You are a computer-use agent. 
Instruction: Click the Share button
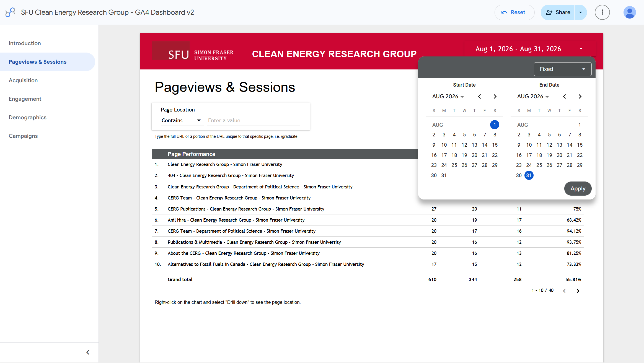[x=558, y=12]
